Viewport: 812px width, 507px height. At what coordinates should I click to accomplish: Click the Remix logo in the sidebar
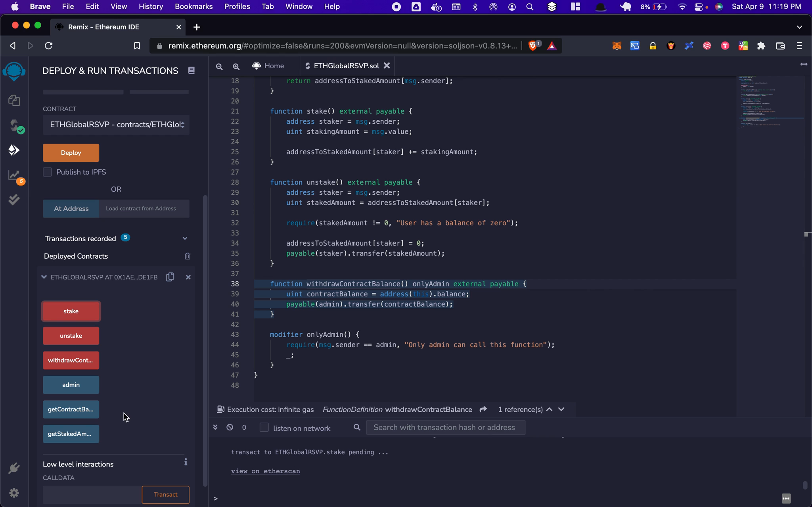[x=14, y=71]
